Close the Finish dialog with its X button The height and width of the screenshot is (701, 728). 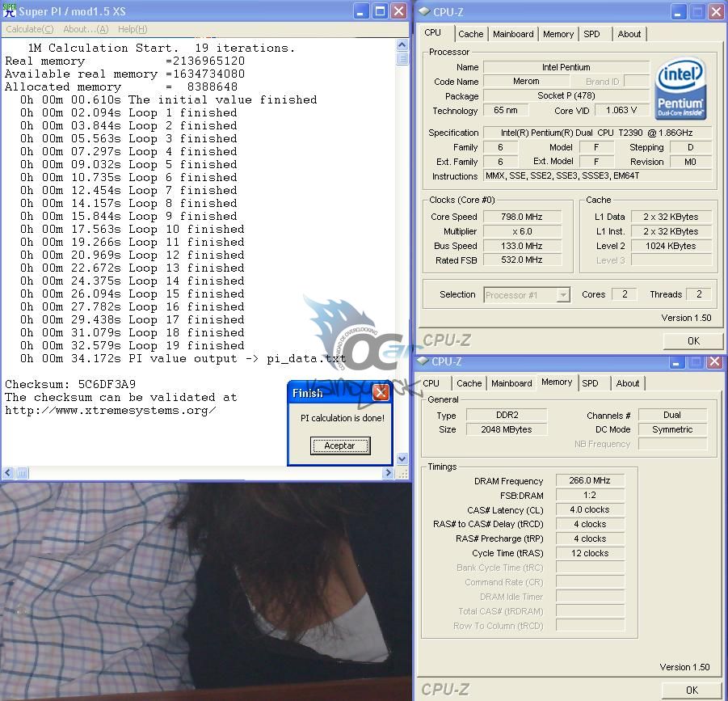(381, 393)
